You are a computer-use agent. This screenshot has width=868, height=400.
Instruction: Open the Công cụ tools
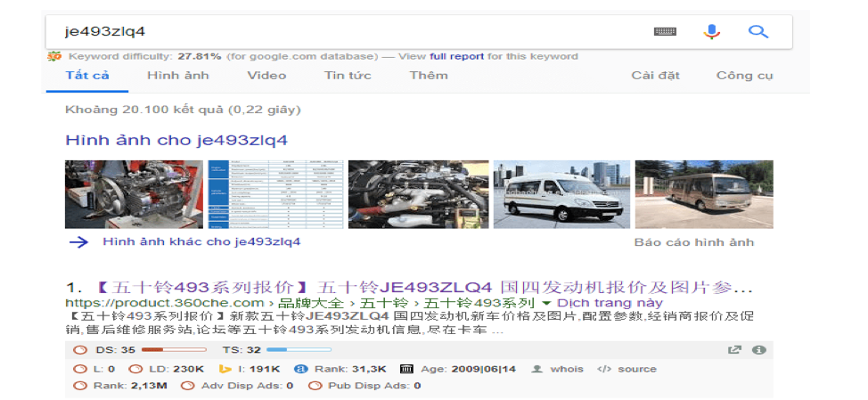coord(744,75)
